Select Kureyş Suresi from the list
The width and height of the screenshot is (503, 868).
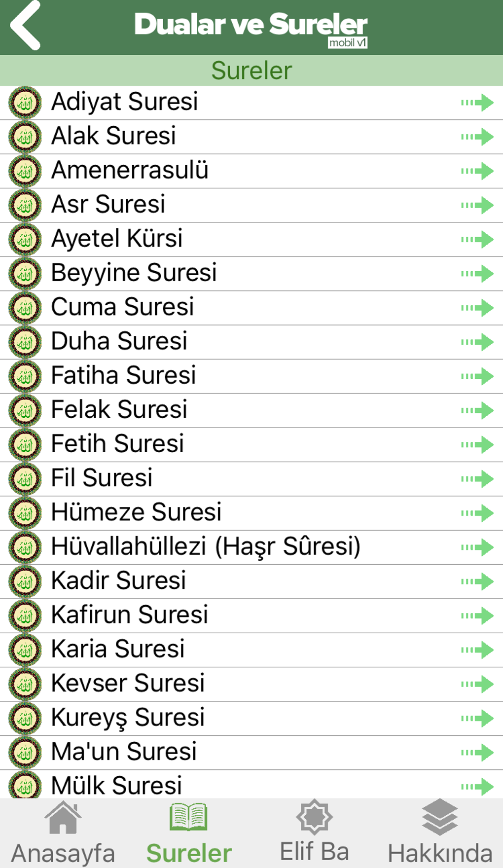pyautogui.click(x=129, y=717)
